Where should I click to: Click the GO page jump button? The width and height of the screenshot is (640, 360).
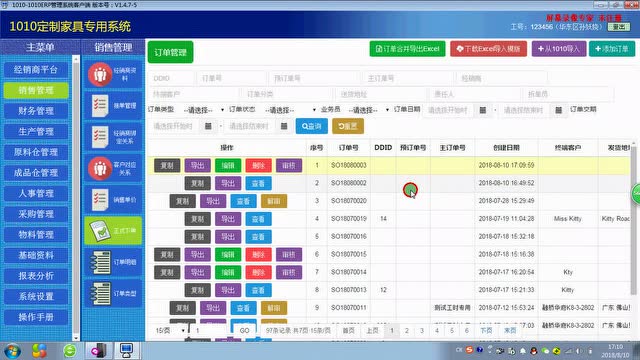pos(244,331)
